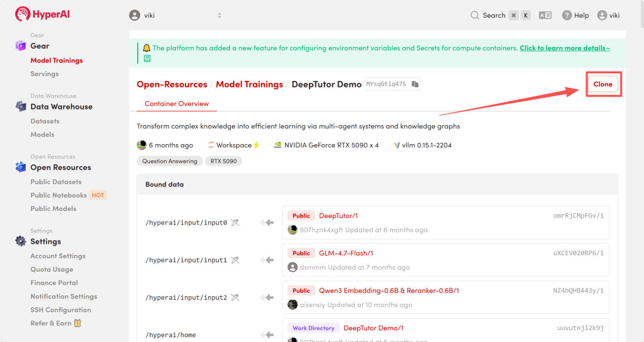
Task: Click the 907hznk4xgft avatar in the DeepTutor/1 card
Action: [292, 230]
